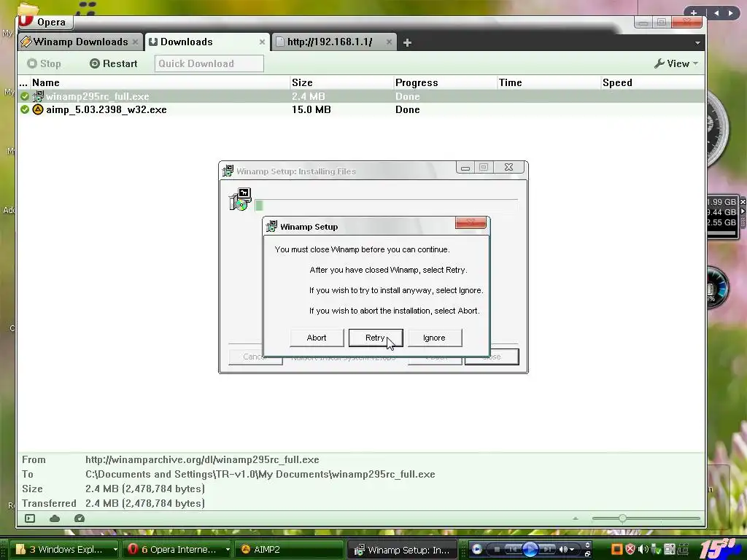Click Play in Media Player toolbar
Viewport: 747px width, 560px height.
(530, 550)
